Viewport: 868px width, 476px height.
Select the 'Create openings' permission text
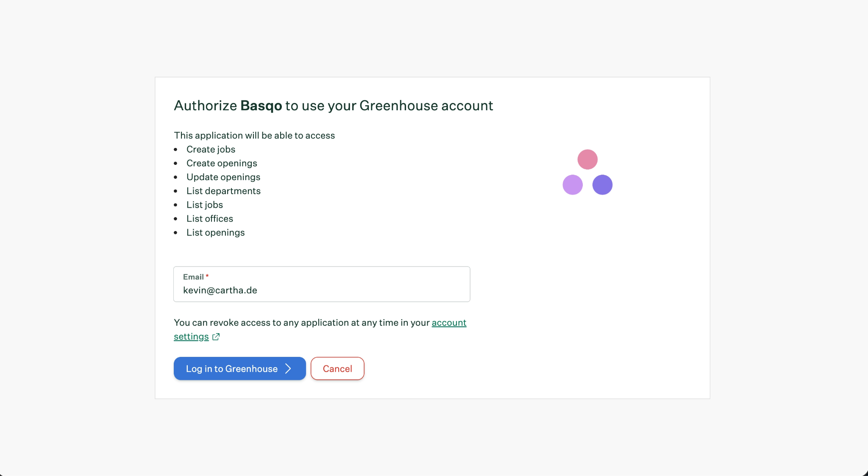pyautogui.click(x=222, y=163)
